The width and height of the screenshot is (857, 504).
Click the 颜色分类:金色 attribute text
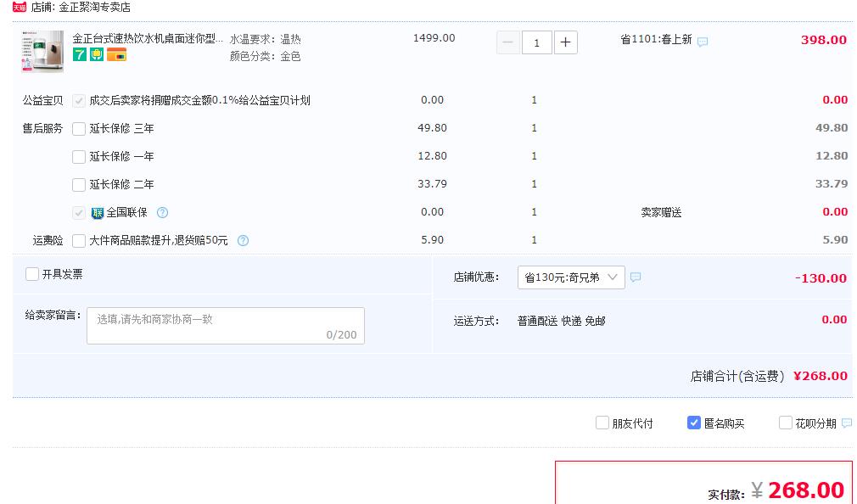(x=265, y=56)
